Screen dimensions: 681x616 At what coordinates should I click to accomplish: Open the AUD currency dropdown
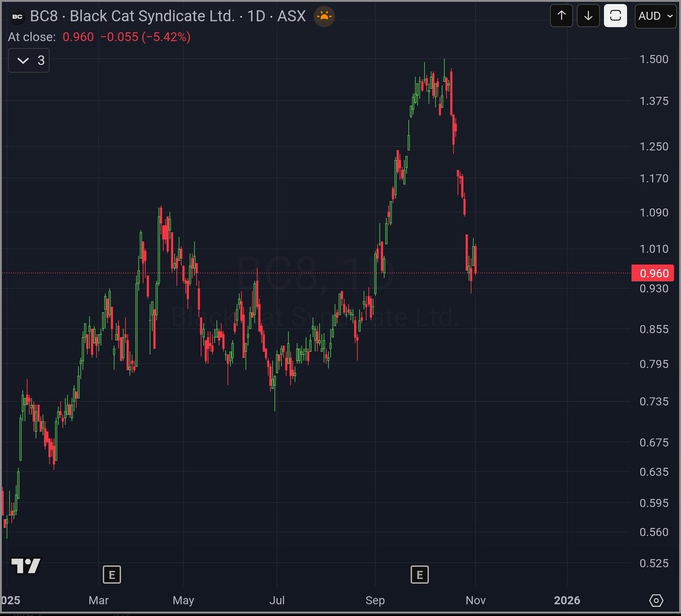pyautogui.click(x=655, y=16)
